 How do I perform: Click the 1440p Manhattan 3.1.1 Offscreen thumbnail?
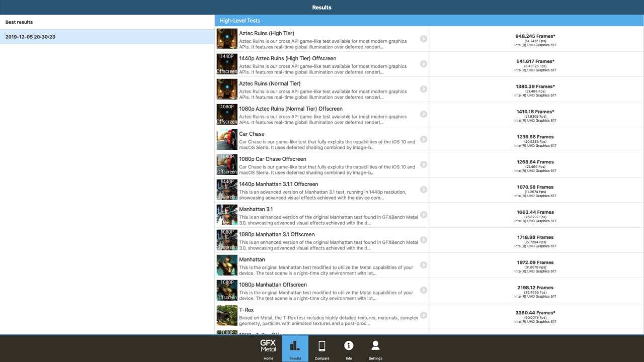(x=227, y=190)
